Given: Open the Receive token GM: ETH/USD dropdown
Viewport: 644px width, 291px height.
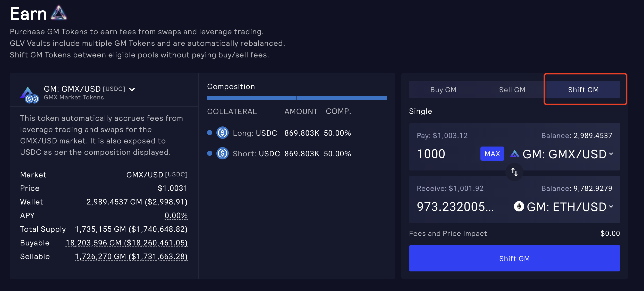Looking at the screenshot, I should click(x=611, y=207).
